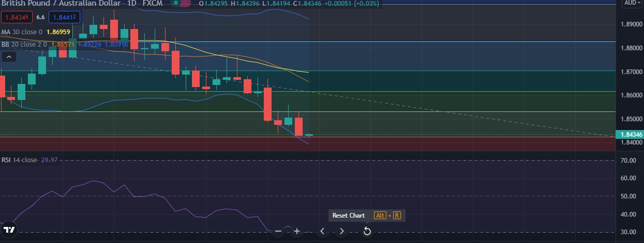Click the pink data indicator next to FXCM
644x243 pixels.
pos(186,3)
